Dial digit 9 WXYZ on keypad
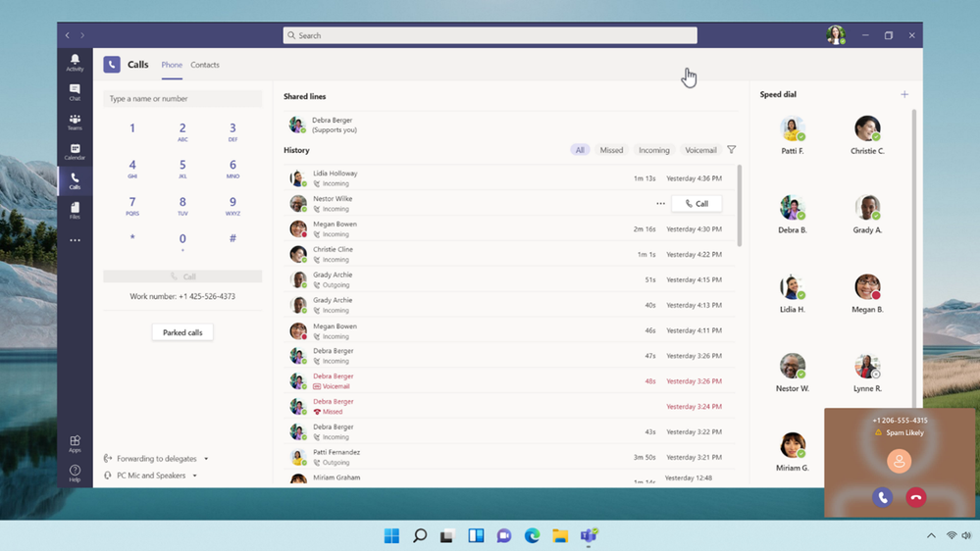This screenshot has height=551, width=980. coord(232,205)
